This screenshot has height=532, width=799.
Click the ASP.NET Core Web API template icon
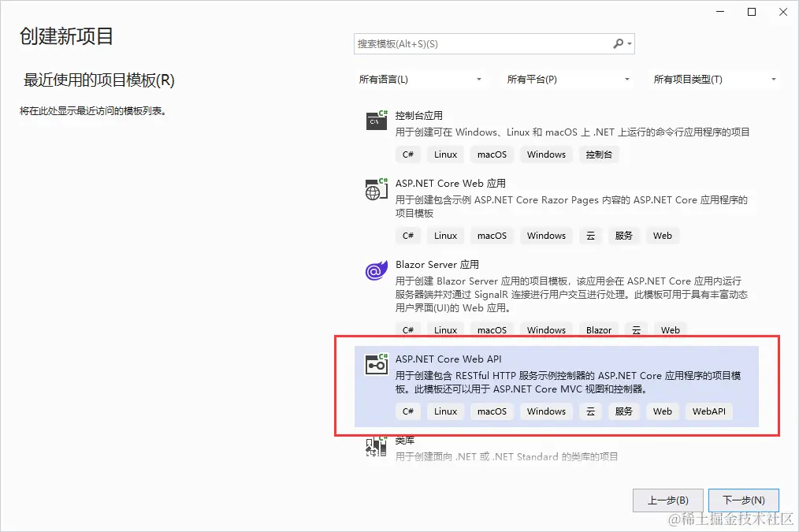tap(377, 364)
